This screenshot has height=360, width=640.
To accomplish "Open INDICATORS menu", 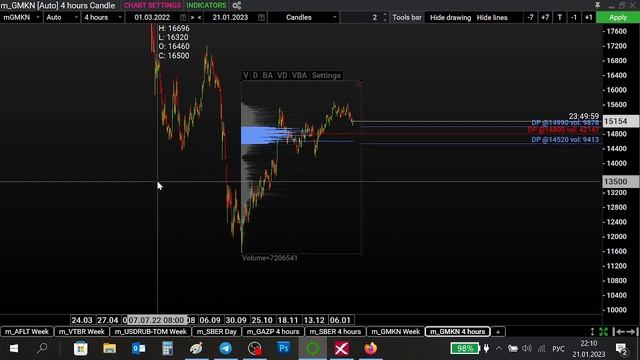I will click(206, 5).
